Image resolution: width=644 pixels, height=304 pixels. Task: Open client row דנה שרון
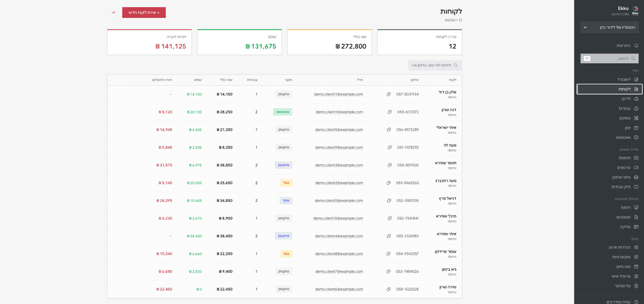(284, 112)
